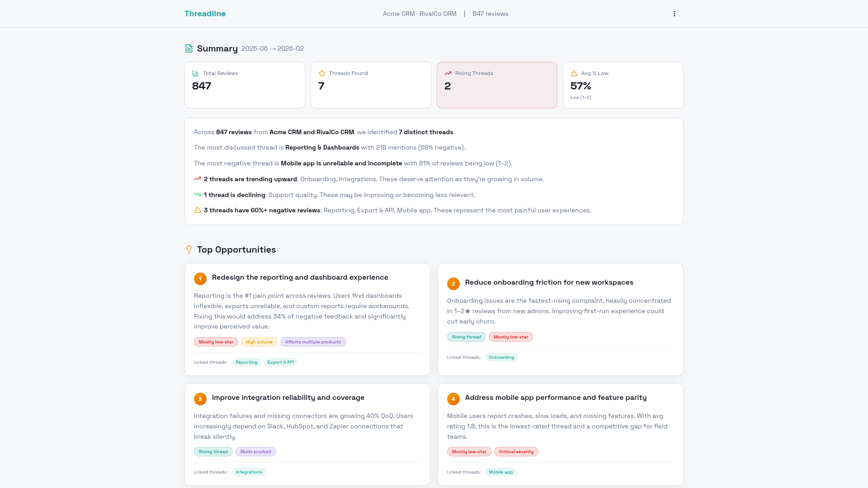The width and height of the screenshot is (868, 488).
Task: Click the Total Reviews bar chart icon
Action: (196, 73)
